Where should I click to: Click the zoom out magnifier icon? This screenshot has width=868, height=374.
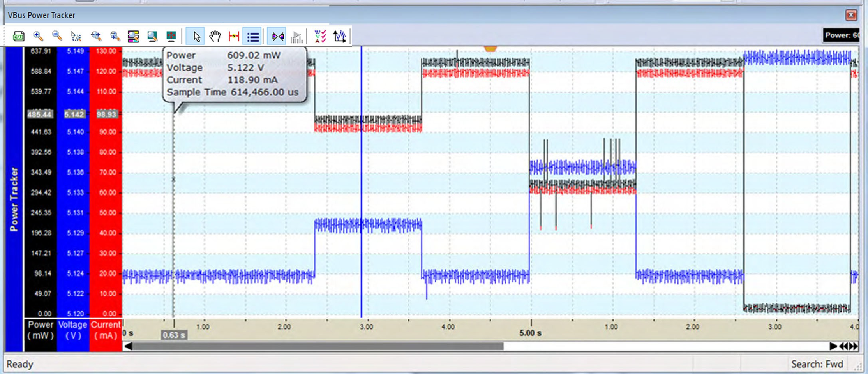click(x=57, y=36)
